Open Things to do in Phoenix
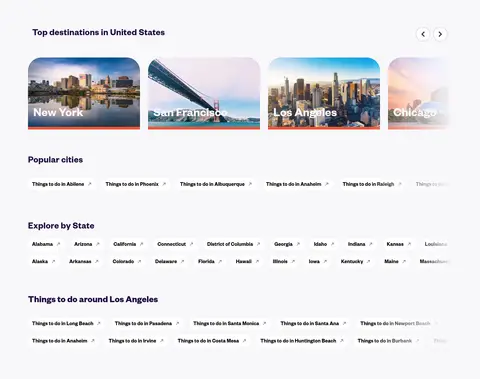This screenshot has width=480, height=379. point(136,184)
